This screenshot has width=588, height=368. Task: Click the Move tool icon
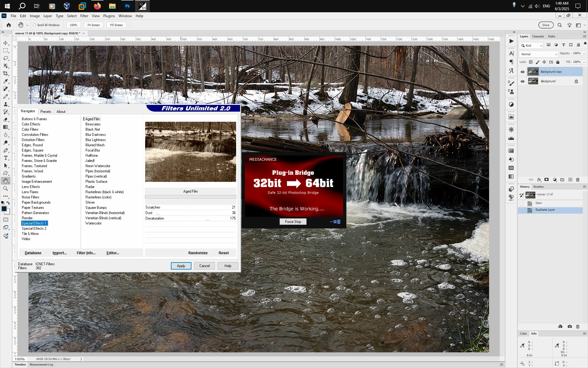tap(6, 43)
